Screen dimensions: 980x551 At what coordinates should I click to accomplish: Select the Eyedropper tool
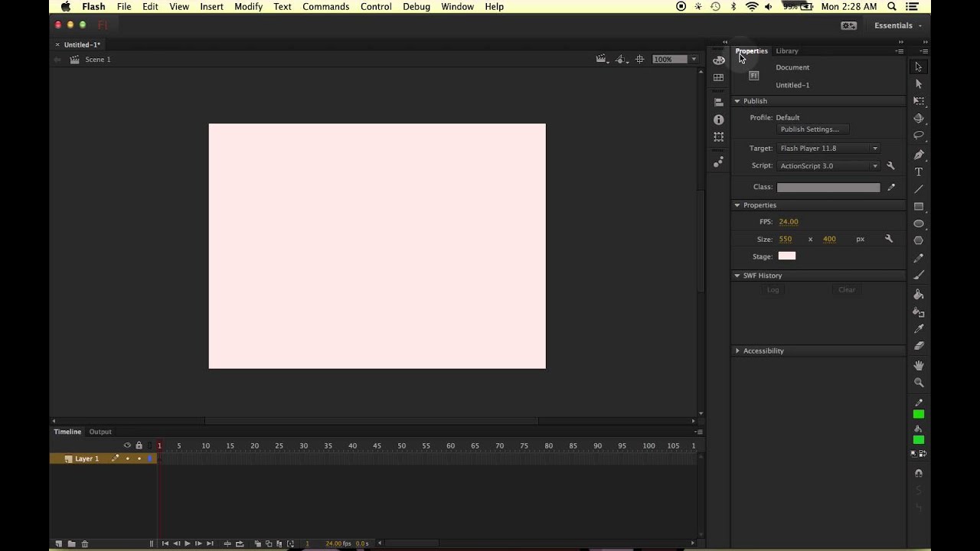tap(919, 328)
